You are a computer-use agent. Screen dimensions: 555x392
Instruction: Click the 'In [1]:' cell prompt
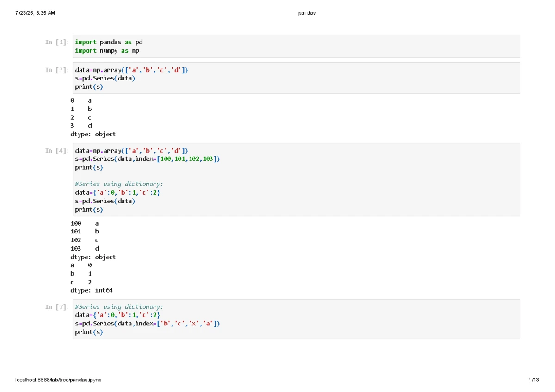click(x=57, y=42)
